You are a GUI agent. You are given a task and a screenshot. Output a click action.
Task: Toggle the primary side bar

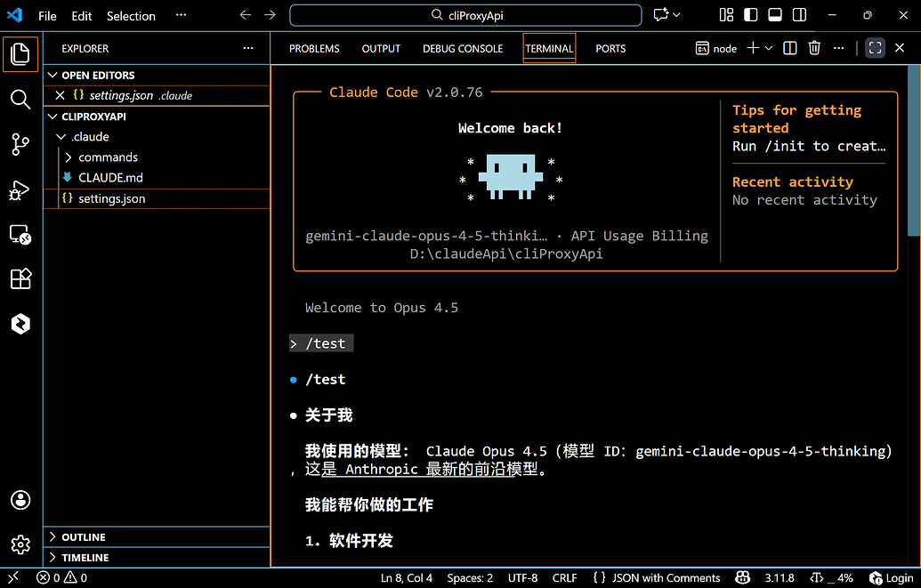pyautogui.click(x=751, y=15)
